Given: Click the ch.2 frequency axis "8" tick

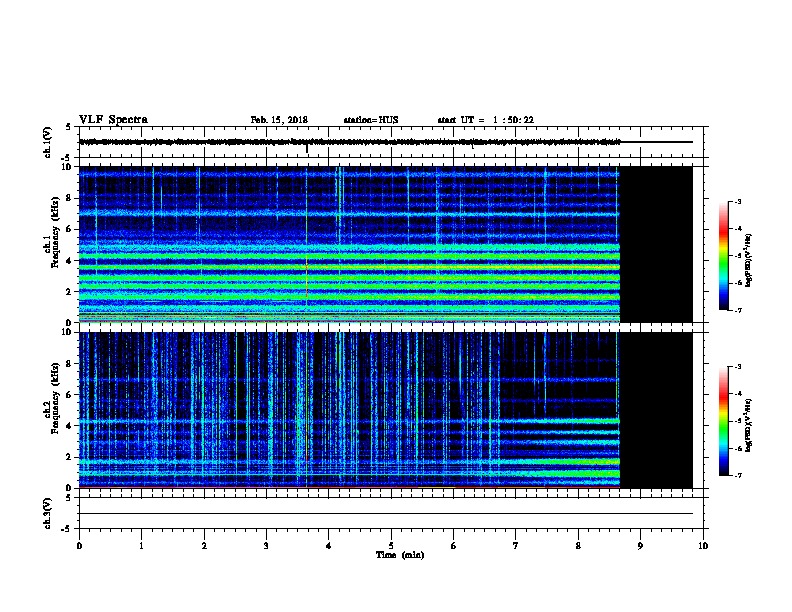Looking at the screenshot, I should [x=70, y=364].
